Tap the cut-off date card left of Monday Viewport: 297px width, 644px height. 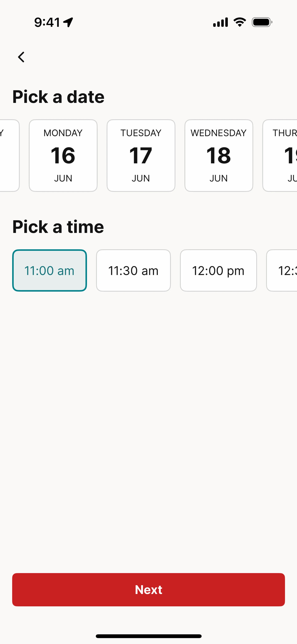(x=9, y=156)
